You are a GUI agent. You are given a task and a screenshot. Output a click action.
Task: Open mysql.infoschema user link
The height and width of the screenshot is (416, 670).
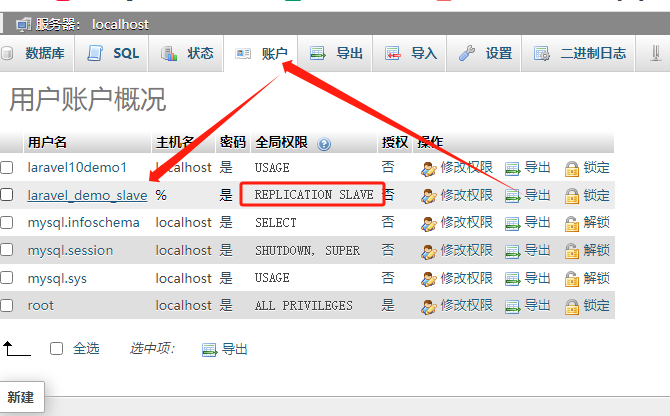[x=83, y=223]
